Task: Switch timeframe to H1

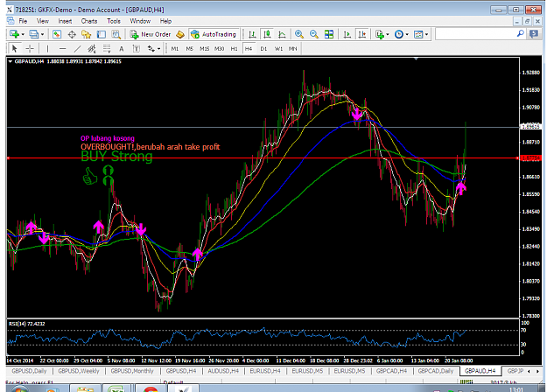Action: (234, 48)
